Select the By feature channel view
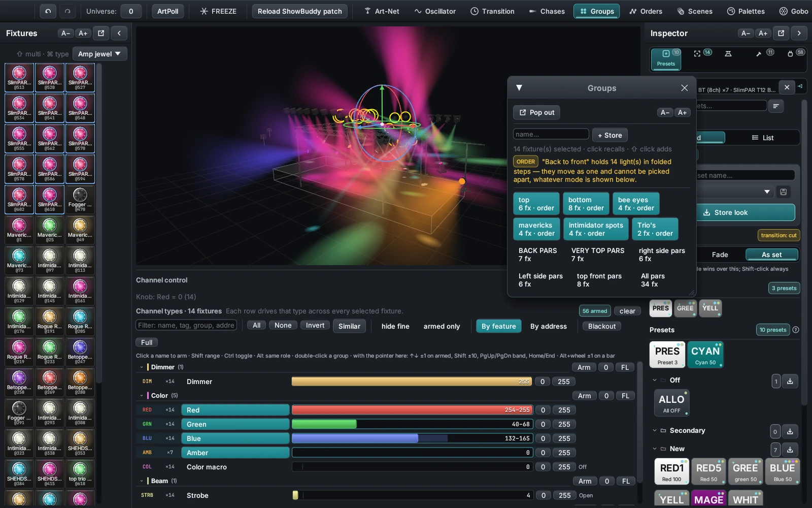Screen dimensions: 812x508 click(x=498, y=326)
